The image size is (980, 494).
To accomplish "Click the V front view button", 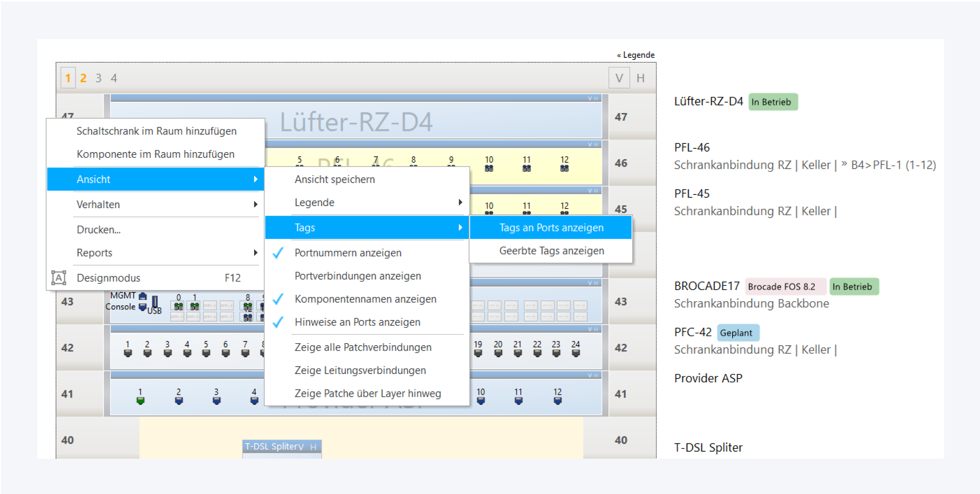I will [x=618, y=78].
